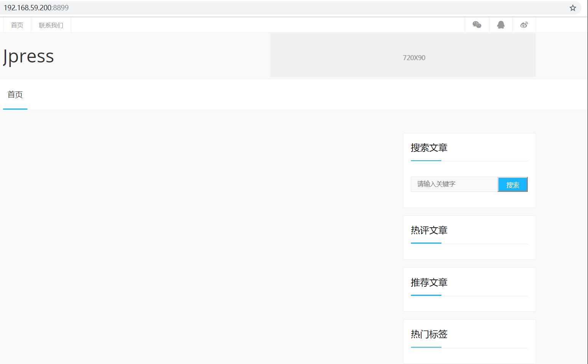The image size is (588, 364).
Task: Select the 首页 main navigation tab
Action: coord(15,94)
